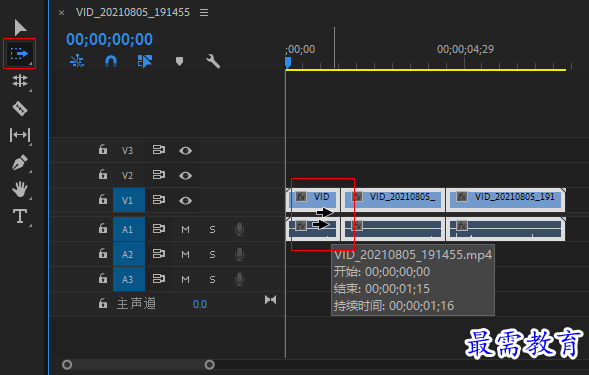Screen dimensions: 589x375
Task: Solo track A3
Action: (213, 280)
